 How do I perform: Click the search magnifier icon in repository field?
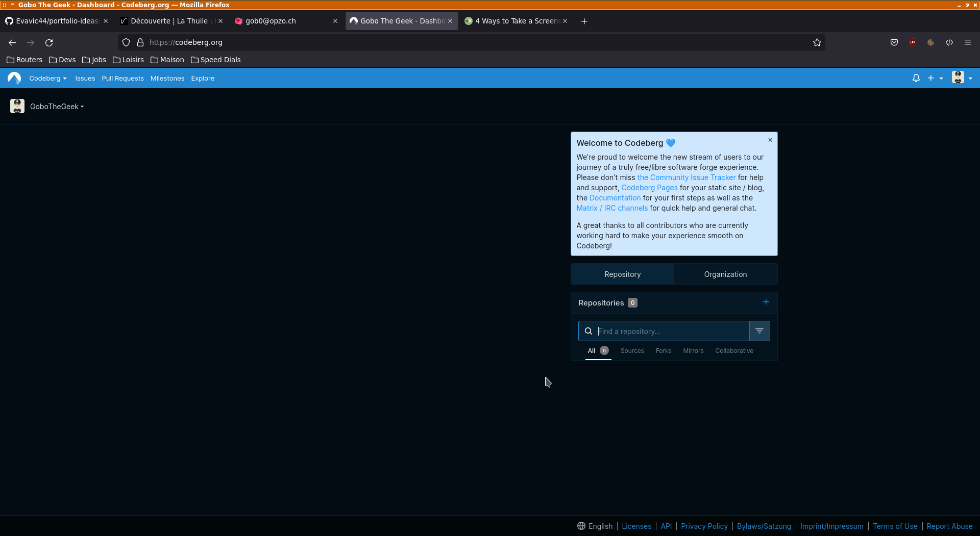tap(589, 331)
